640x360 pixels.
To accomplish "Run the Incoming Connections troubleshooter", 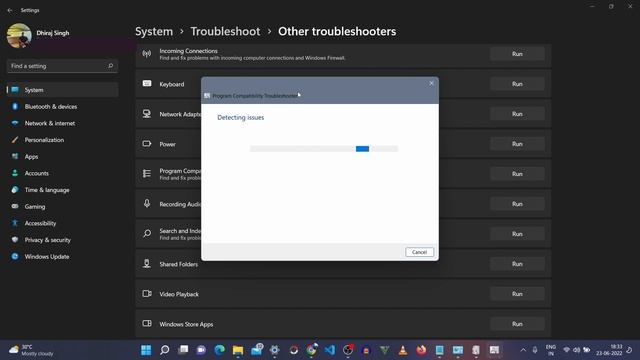I will tap(517, 54).
